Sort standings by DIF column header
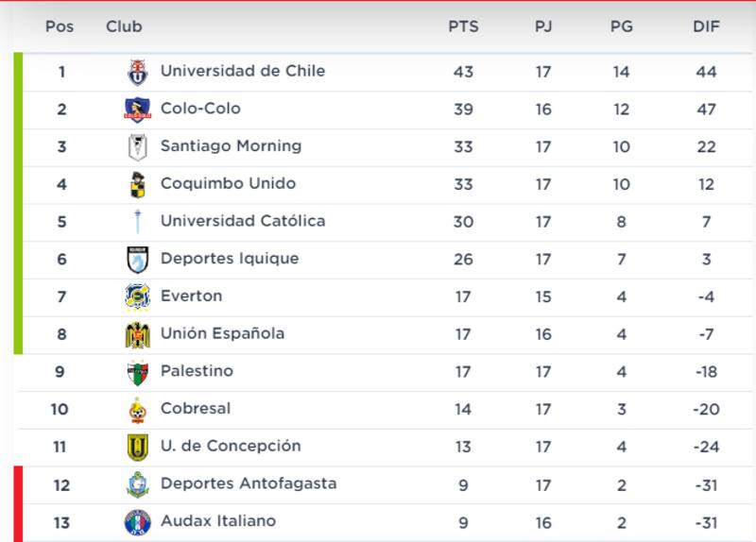This screenshot has width=756, height=542. pyautogui.click(x=706, y=26)
